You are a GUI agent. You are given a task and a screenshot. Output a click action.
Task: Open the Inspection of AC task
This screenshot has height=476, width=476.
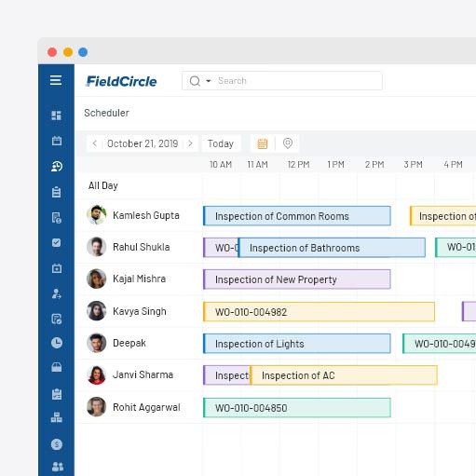tap(344, 375)
